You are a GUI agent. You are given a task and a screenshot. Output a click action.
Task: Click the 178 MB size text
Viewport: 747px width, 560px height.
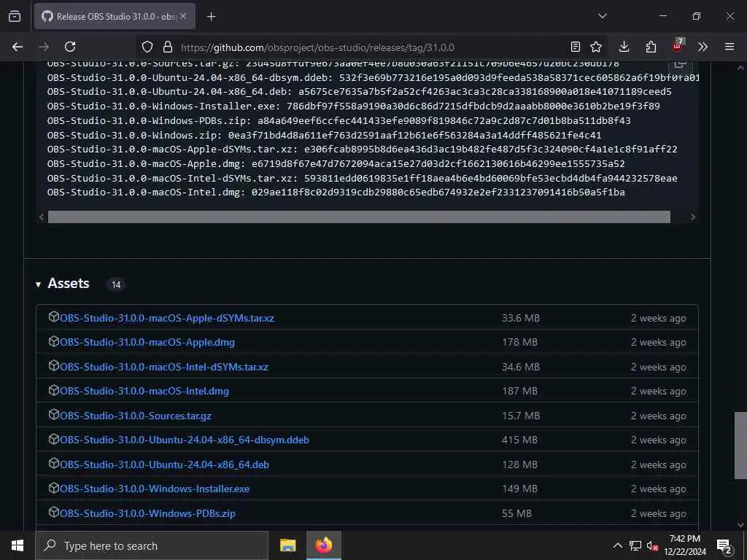519,343
